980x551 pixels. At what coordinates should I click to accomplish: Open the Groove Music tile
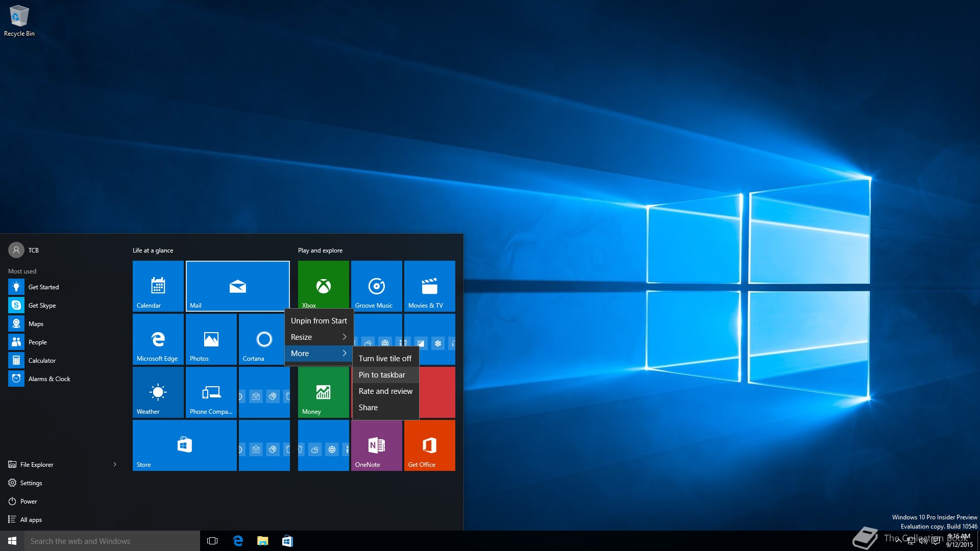[377, 286]
